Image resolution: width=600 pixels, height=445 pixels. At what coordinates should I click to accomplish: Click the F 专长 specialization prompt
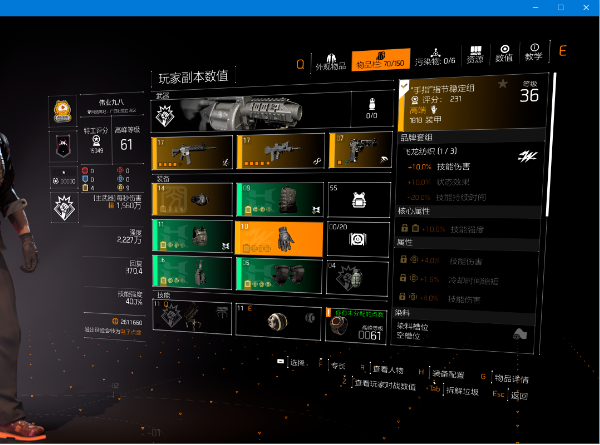(332, 365)
